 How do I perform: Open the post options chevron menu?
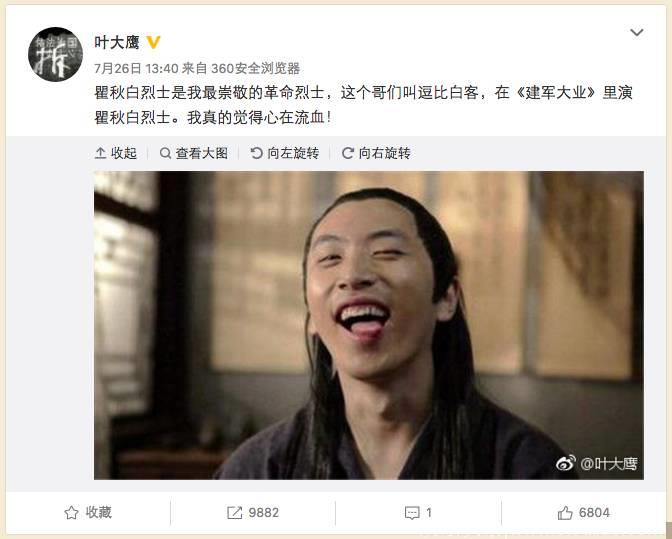click(636, 33)
